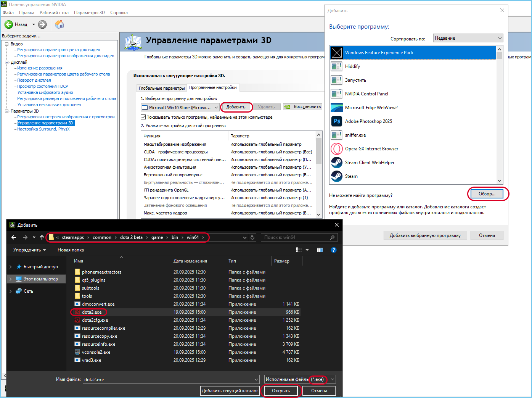Click the phonemeextractors folder icon
The height and width of the screenshot is (398, 532).
[x=77, y=272]
